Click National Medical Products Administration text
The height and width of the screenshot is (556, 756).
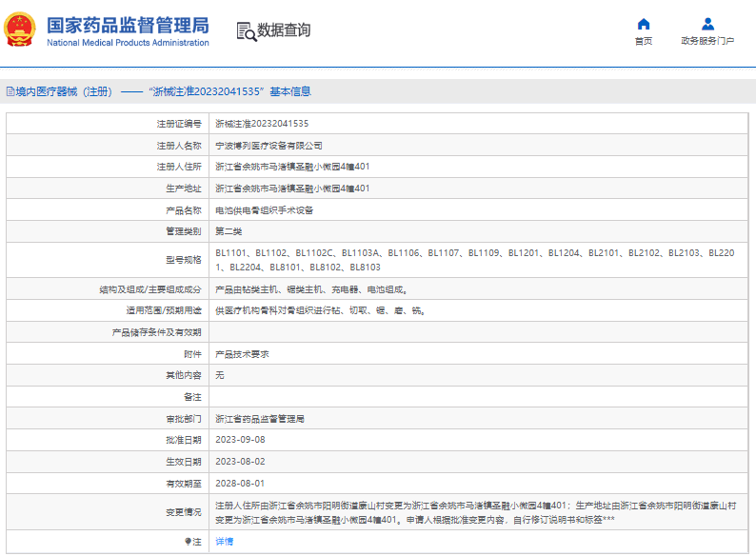(x=128, y=43)
